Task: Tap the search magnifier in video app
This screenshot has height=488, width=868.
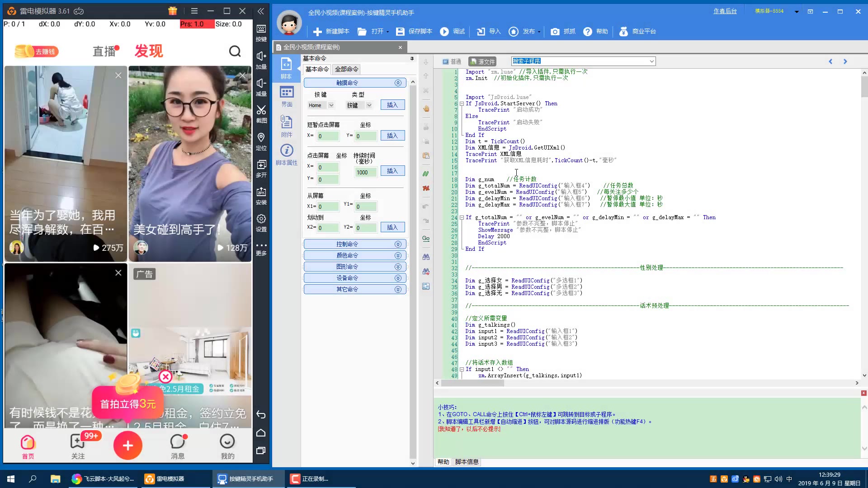Action: coord(235,51)
